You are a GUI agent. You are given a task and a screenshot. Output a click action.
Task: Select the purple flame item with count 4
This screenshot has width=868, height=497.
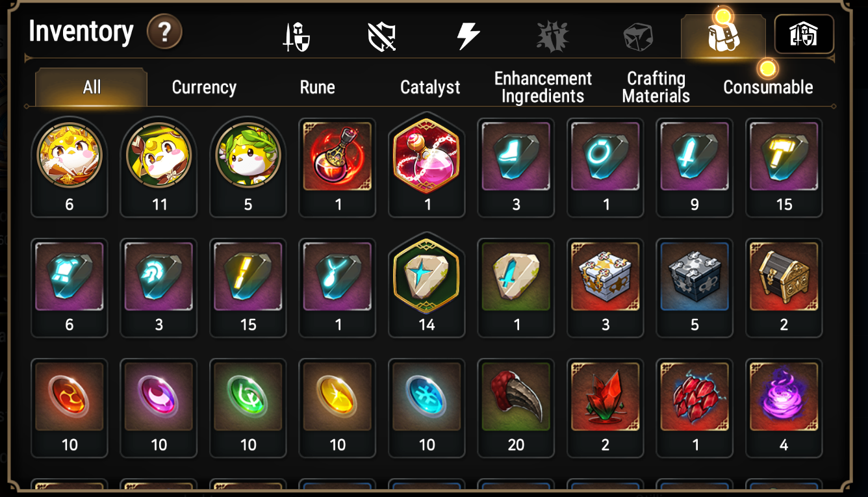point(784,408)
